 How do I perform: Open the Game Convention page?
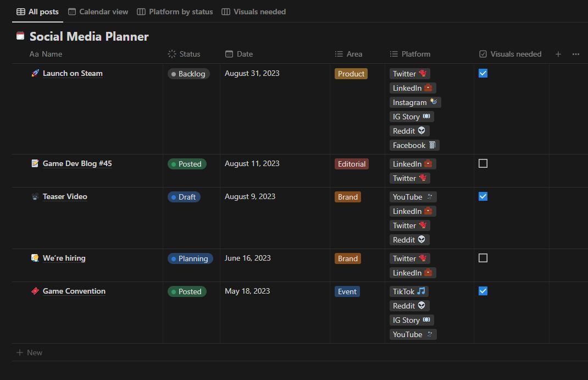74,291
